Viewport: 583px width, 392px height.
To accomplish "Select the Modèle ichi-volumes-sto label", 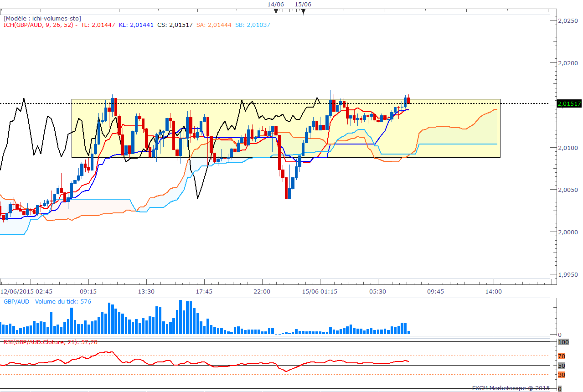I will (x=42, y=18).
